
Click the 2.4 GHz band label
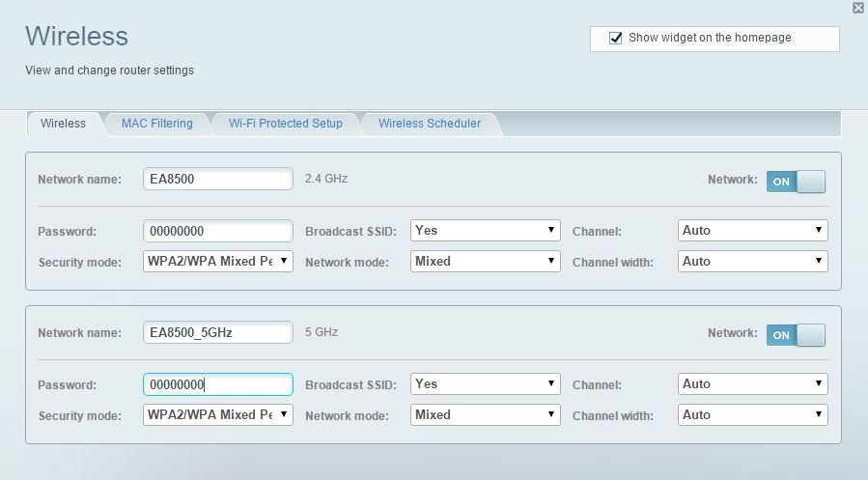point(326,179)
